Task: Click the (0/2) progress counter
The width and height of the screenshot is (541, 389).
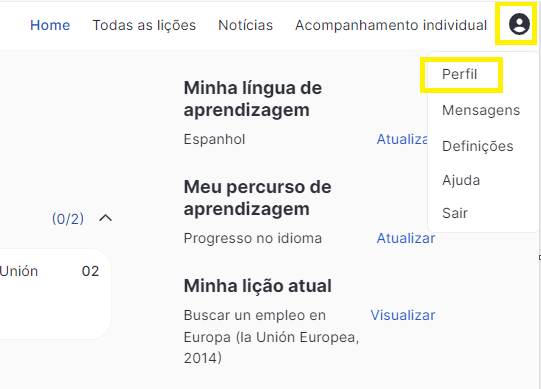Action: (68, 219)
